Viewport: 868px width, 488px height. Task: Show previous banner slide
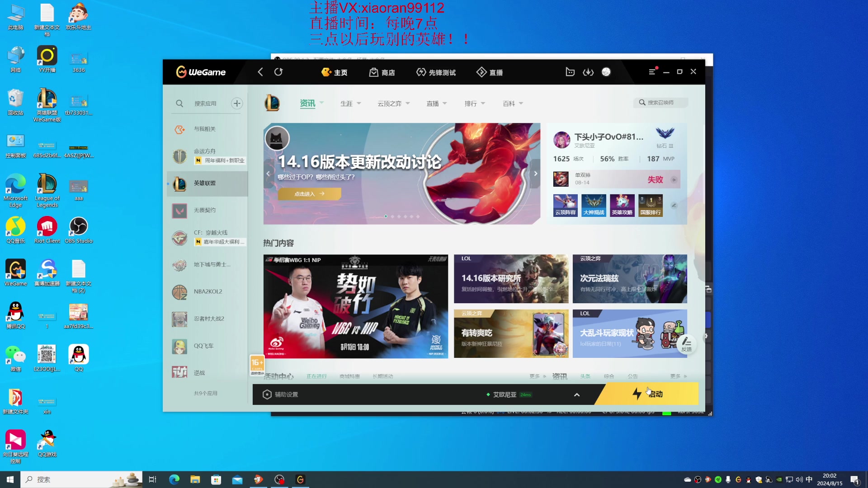click(x=269, y=174)
